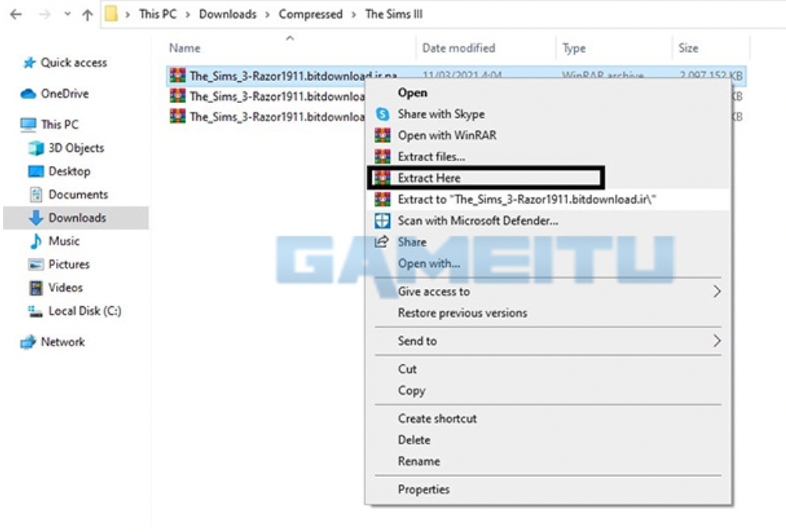Viewport: 786px width, 532px height.
Task: Open Documents folder in sidebar
Action: pos(78,194)
